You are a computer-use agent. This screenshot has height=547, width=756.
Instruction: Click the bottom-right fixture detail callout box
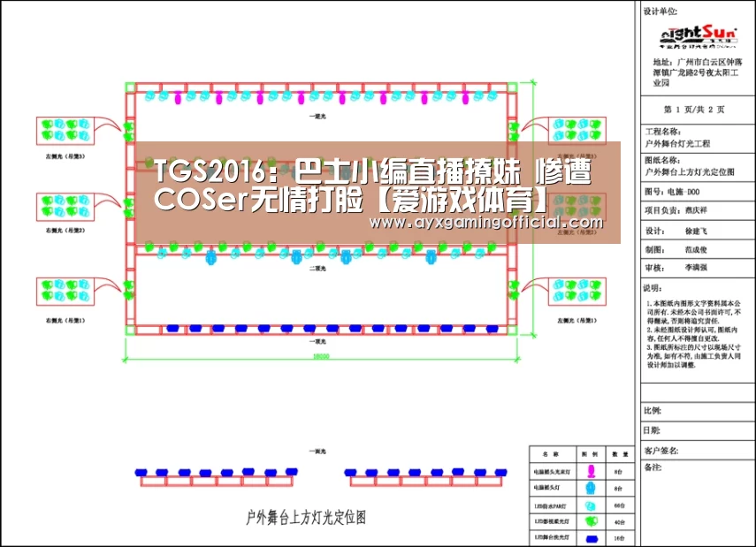pos(577,291)
